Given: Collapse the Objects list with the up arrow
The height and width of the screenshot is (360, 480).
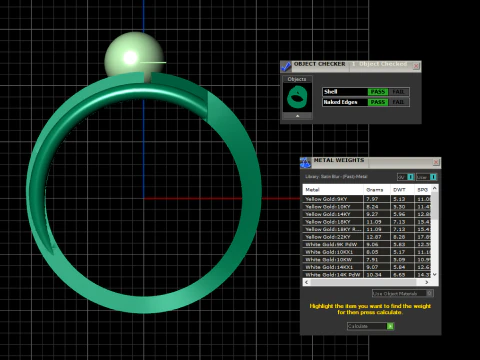Looking at the screenshot, I should [x=297, y=116].
